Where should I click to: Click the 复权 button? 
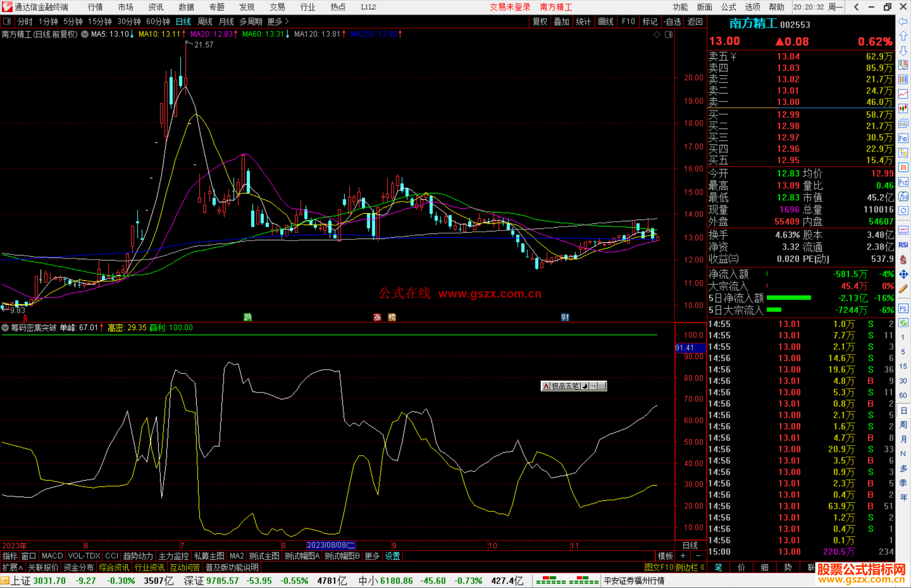pyautogui.click(x=539, y=21)
